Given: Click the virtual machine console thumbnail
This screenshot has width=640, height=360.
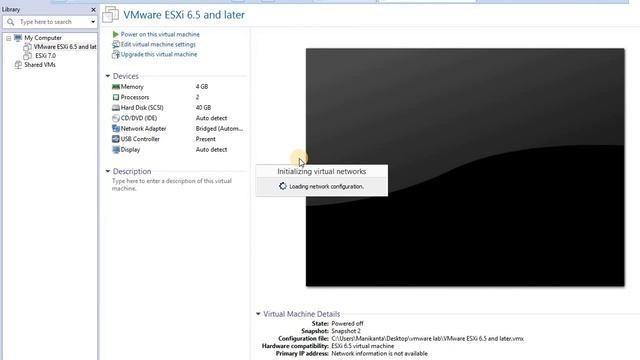Looking at the screenshot, I should 465,167.
